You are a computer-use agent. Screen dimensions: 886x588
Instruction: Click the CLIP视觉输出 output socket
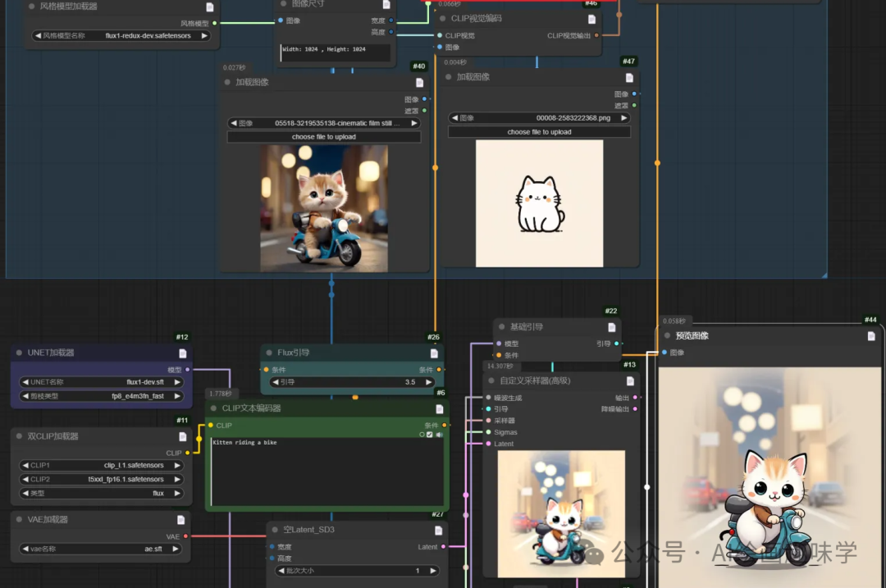pos(596,35)
